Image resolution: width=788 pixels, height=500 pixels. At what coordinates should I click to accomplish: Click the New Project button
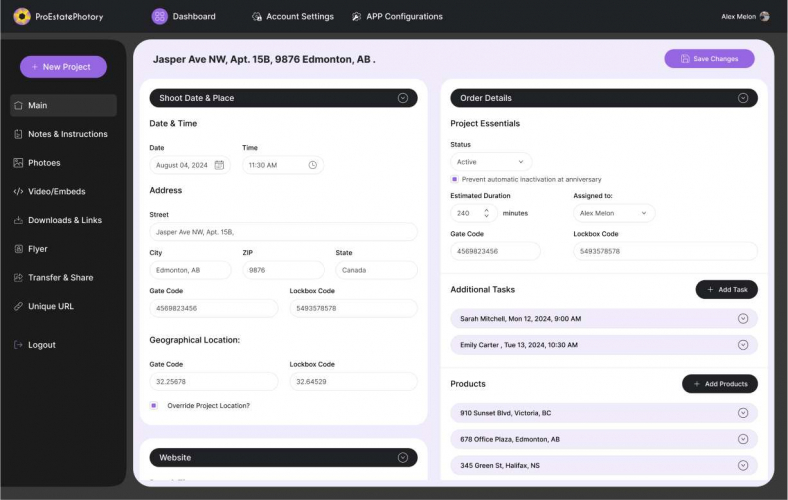tap(63, 67)
